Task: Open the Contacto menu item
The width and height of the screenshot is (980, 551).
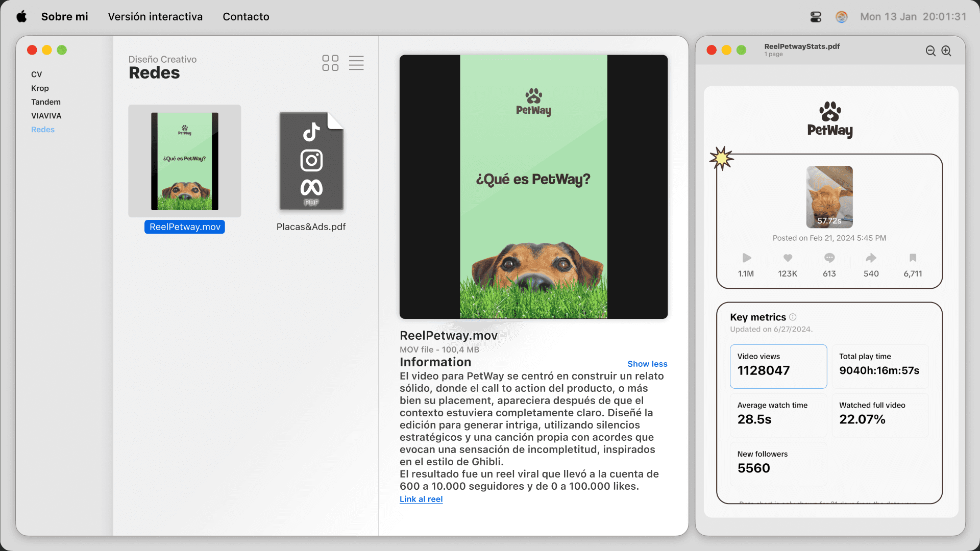Action: click(246, 17)
